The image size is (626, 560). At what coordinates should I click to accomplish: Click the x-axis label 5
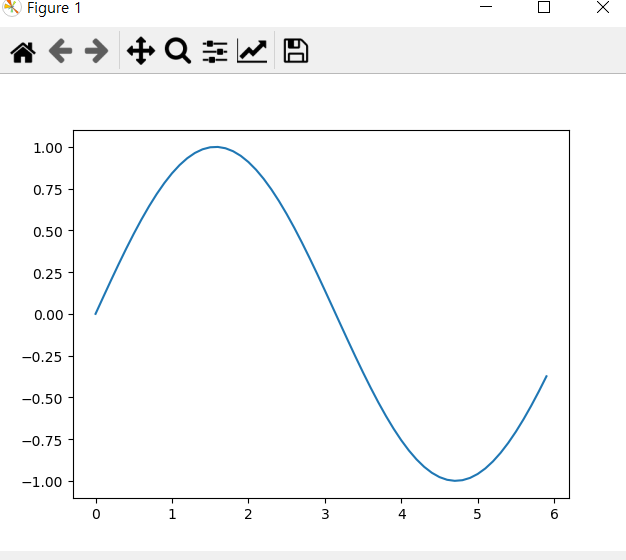coord(477,514)
